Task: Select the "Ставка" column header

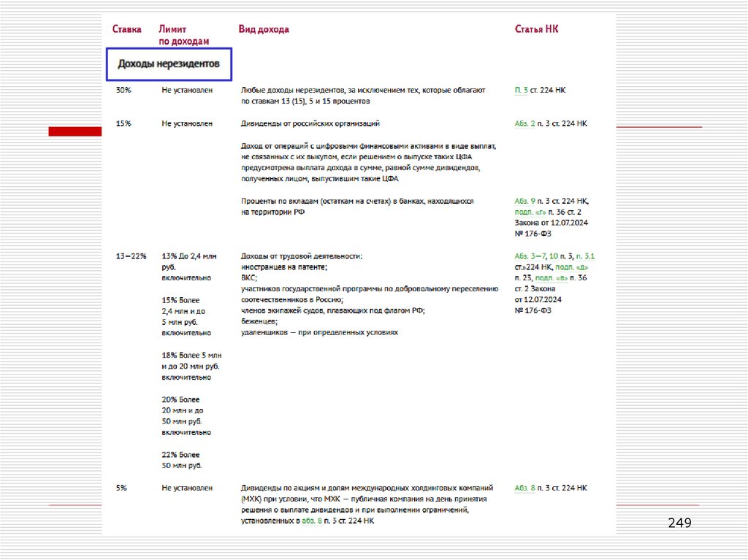Action: (x=127, y=29)
